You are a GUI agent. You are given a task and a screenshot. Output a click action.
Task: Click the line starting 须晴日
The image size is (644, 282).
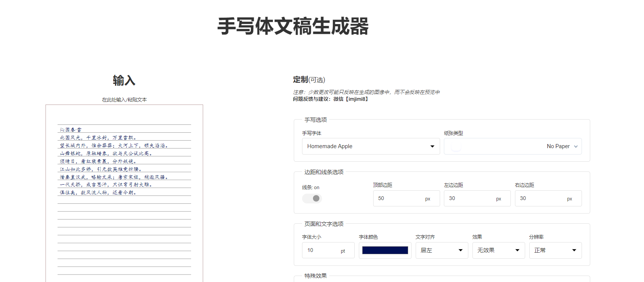point(98,161)
